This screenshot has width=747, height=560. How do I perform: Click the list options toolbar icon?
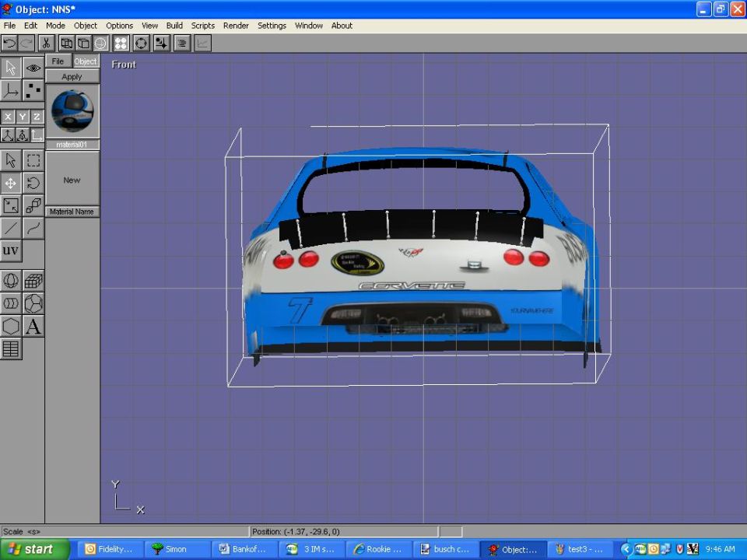click(x=181, y=44)
